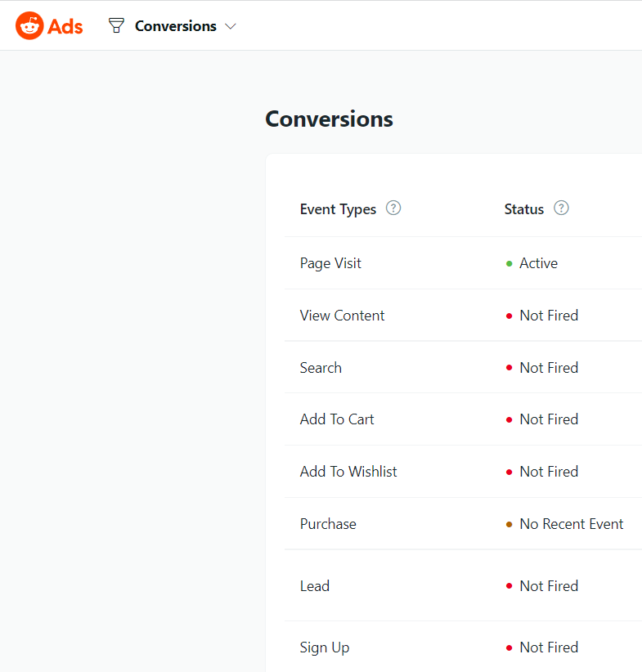Click the Conversions page title
This screenshot has height=672, width=642.
(x=329, y=119)
